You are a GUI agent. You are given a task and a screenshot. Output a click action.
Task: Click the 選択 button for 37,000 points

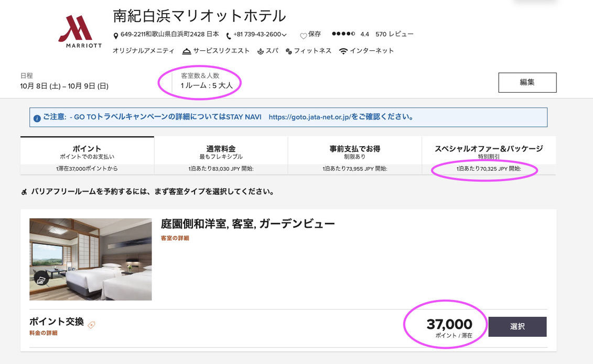pos(517,326)
